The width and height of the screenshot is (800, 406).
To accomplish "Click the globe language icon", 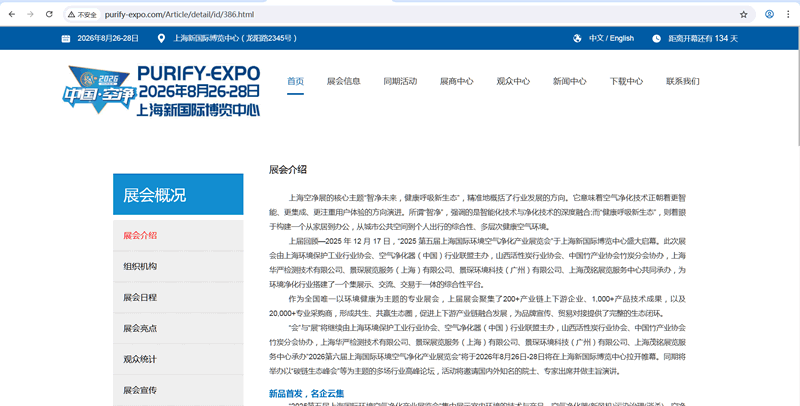I will tap(578, 38).
